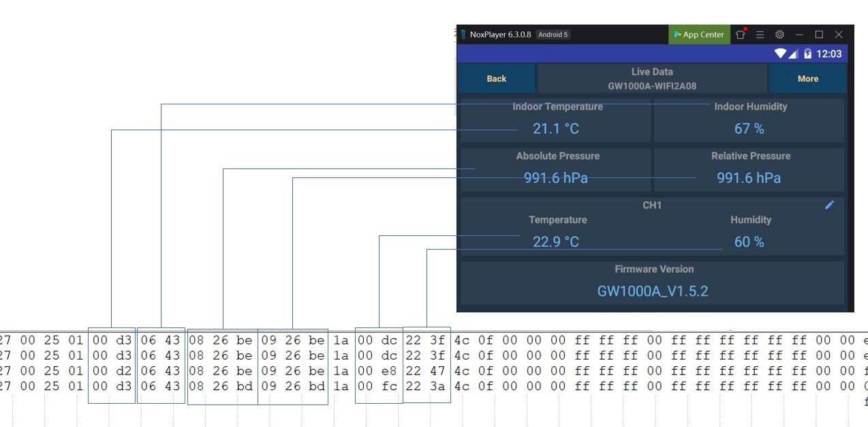Tap the More button
Image resolution: width=868 pixels, height=427 pixels.
click(x=808, y=78)
